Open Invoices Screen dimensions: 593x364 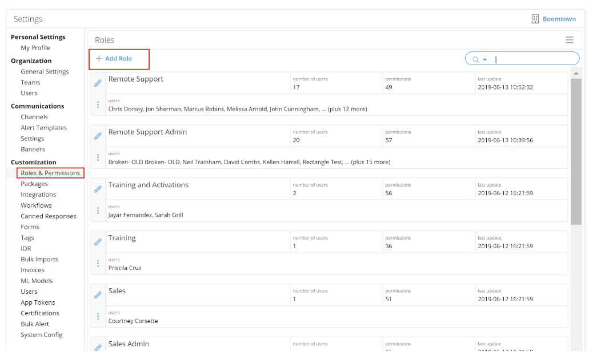point(32,270)
